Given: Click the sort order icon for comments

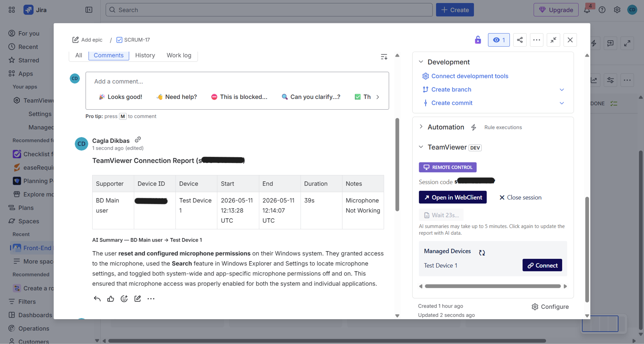Looking at the screenshot, I should coord(384,57).
